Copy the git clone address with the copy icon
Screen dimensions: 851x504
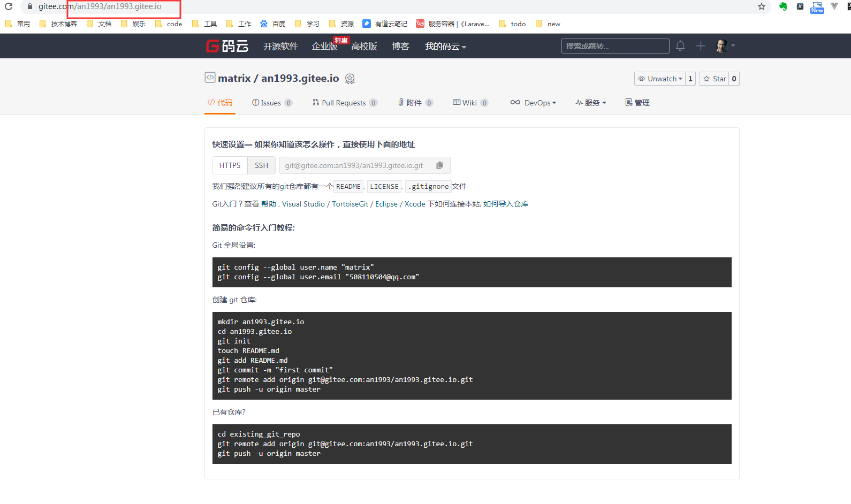[x=440, y=165]
